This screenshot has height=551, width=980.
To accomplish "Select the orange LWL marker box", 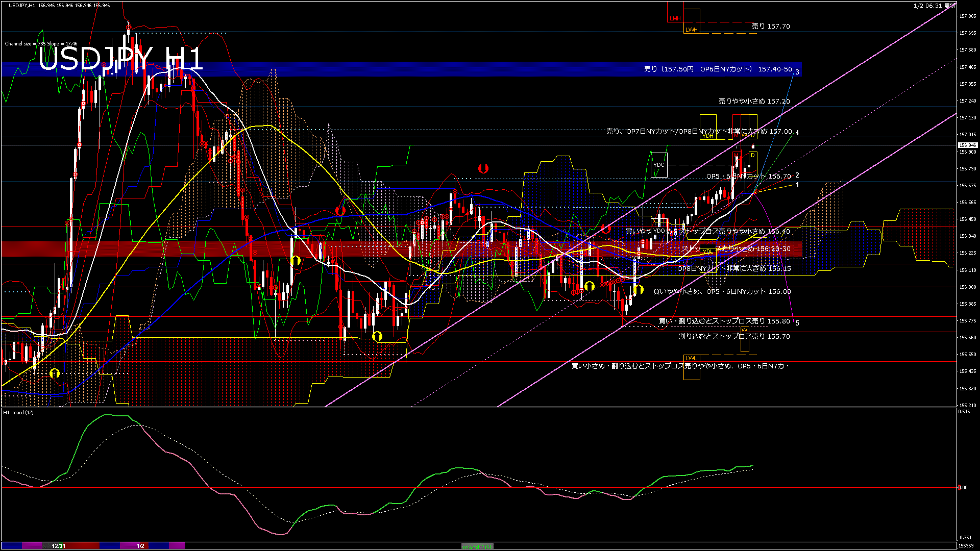I will (691, 358).
